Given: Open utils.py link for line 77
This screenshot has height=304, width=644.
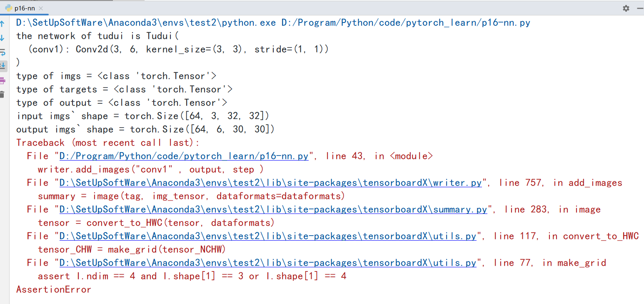Looking at the screenshot, I should (267, 263).
